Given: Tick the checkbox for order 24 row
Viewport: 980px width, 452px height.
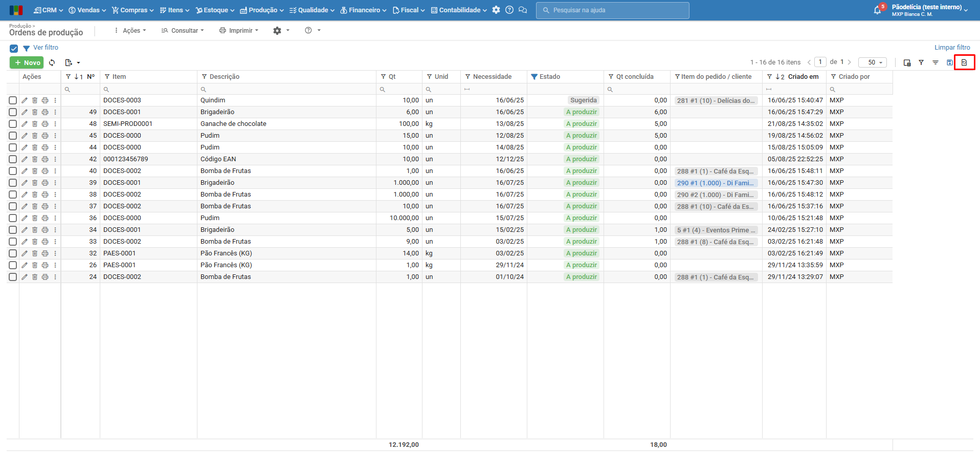Looking at the screenshot, I should tap(13, 277).
